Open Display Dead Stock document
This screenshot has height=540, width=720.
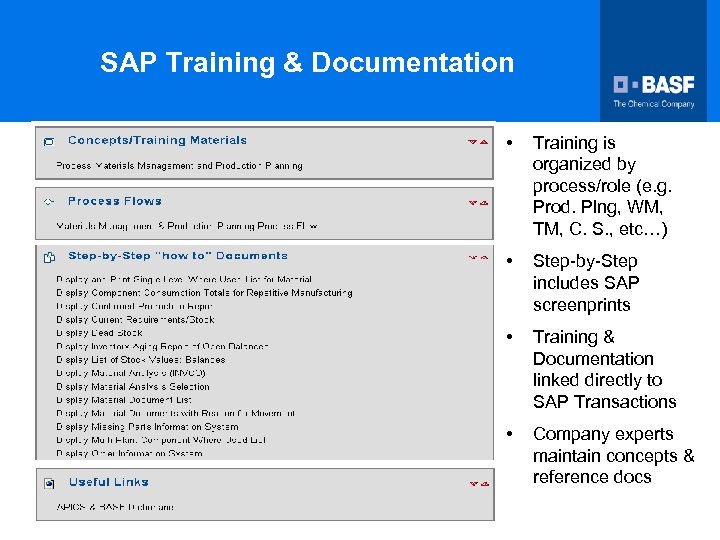(99, 333)
